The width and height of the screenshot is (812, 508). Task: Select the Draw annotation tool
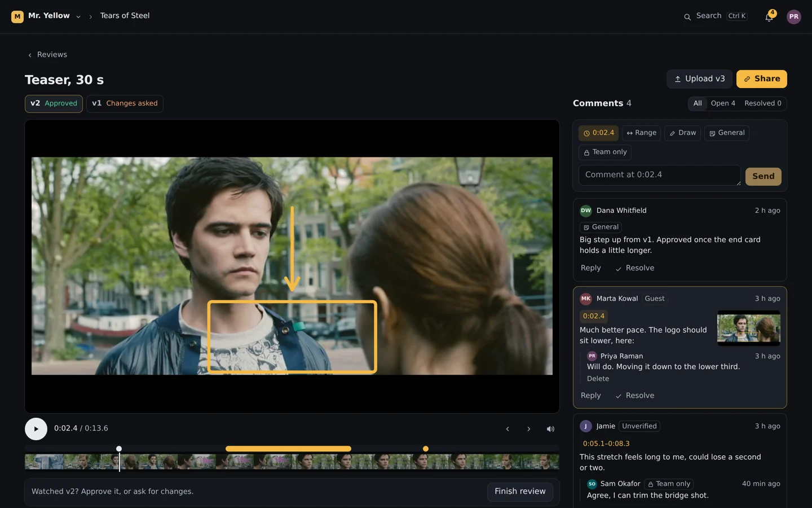tap(682, 133)
